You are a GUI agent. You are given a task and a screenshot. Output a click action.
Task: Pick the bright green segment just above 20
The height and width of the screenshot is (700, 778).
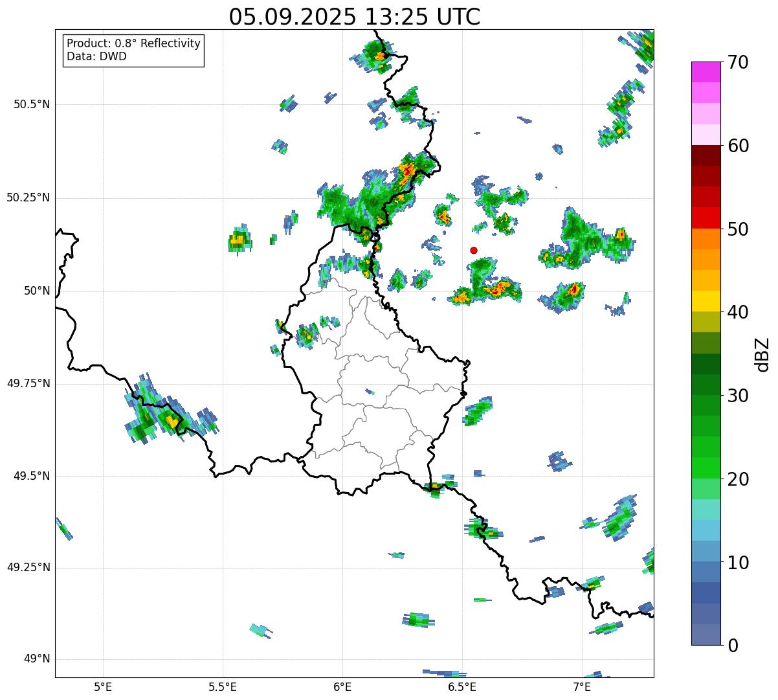click(706, 468)
